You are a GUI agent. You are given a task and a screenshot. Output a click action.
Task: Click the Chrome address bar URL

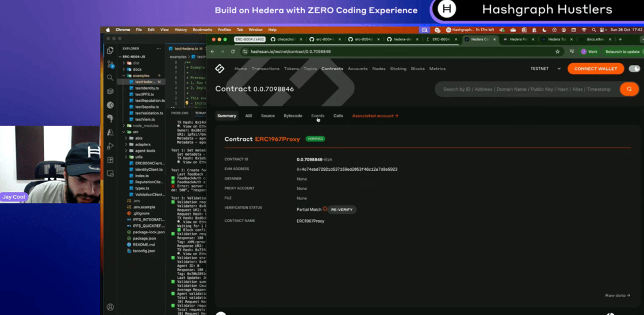(x=290, y=52)
